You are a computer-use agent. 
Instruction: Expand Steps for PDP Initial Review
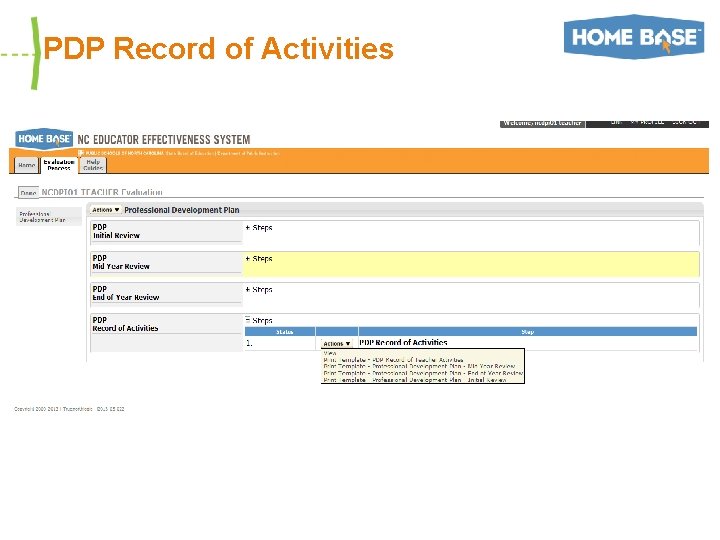(x=259, y=228)
